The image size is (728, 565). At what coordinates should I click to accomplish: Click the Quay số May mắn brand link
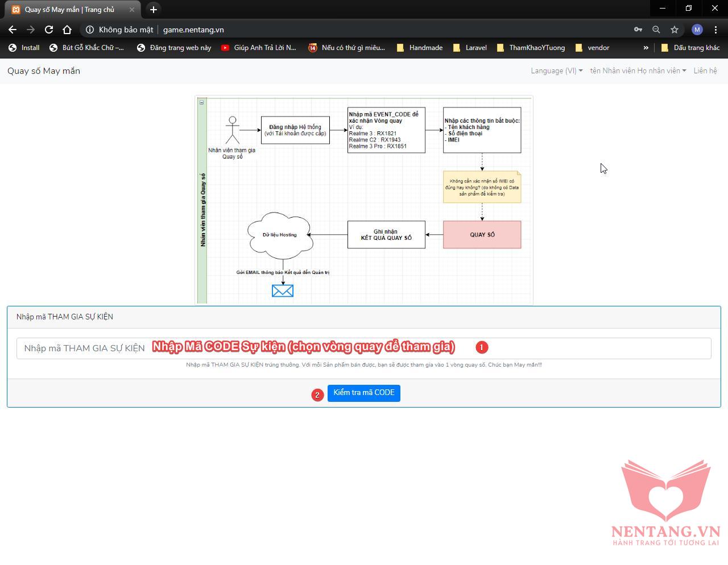[x=44, y=70]
